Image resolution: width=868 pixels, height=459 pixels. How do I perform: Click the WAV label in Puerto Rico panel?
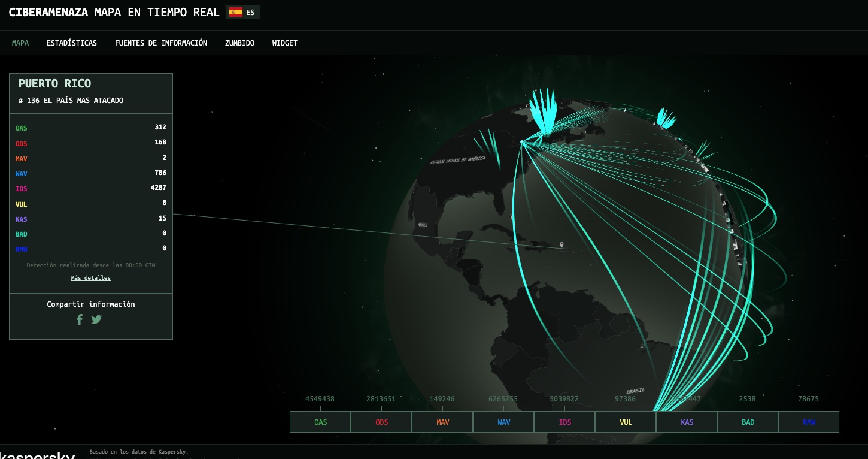tap(22, 174)
